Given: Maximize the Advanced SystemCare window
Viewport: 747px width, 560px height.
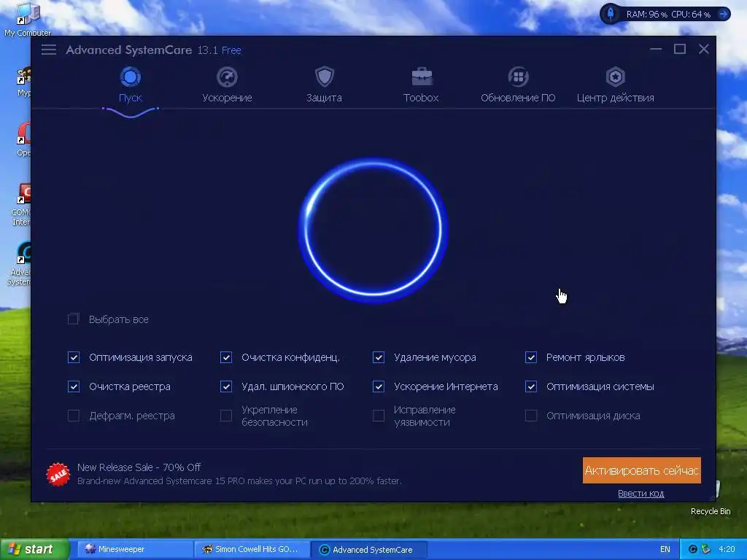Looking at the screenshot, I should pos(680,49).
